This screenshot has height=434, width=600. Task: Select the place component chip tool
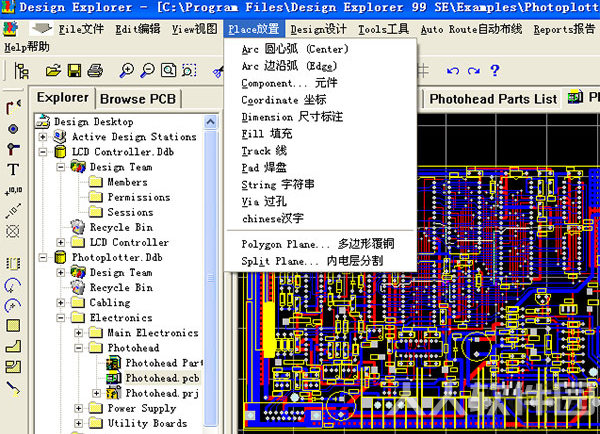(x=13, y=264)
